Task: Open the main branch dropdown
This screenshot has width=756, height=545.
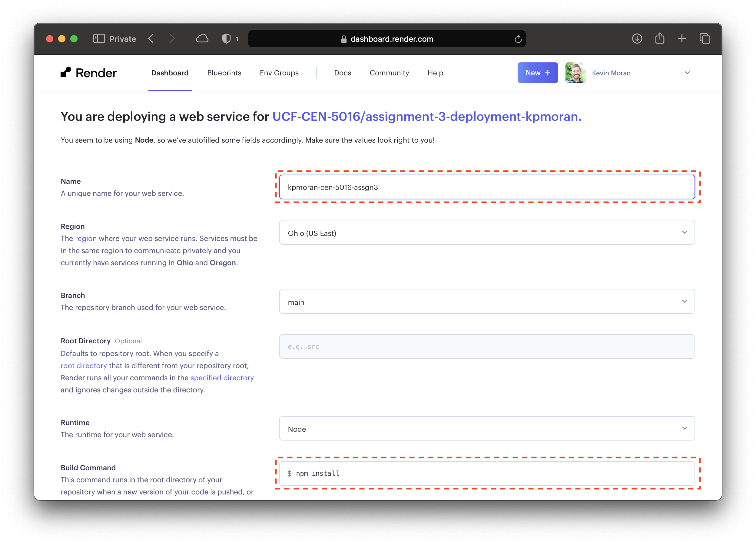Action: coord(487,302)
